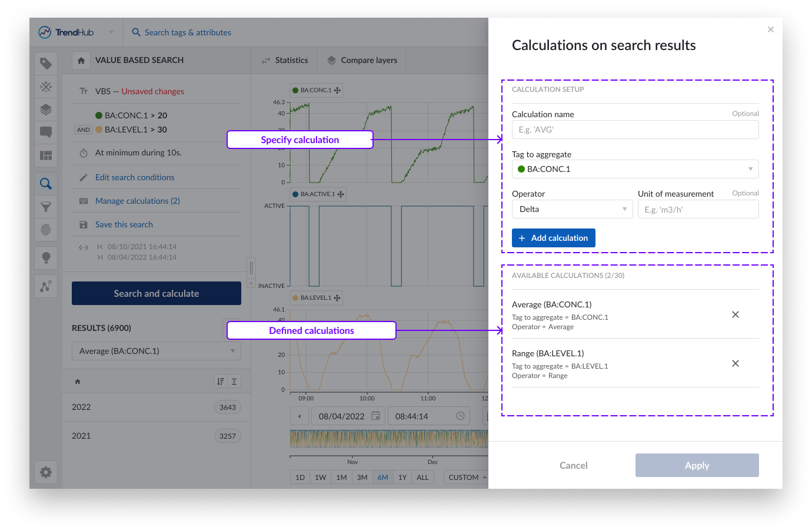
Task: Click the settings gear icon in sidebar
Action: (x=46, y=472)
